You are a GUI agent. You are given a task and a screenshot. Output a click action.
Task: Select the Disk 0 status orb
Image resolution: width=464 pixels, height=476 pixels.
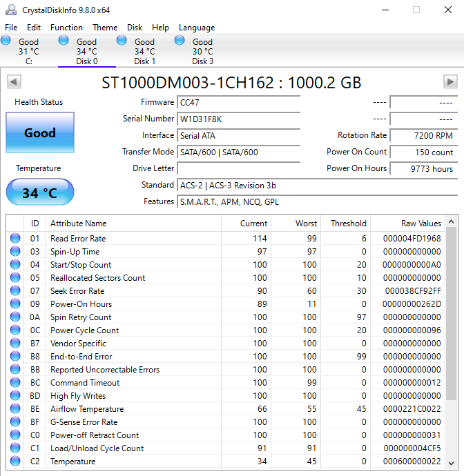pos(64,40)
